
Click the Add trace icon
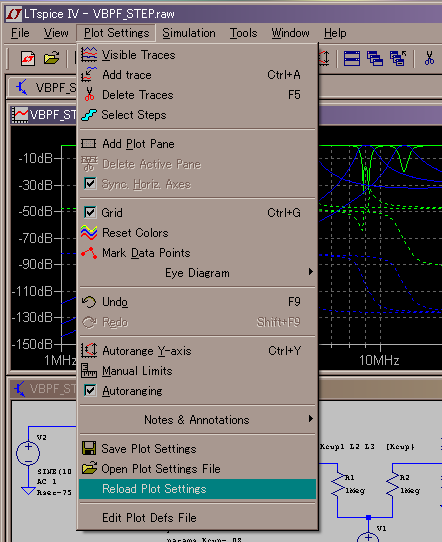point(89,75)
